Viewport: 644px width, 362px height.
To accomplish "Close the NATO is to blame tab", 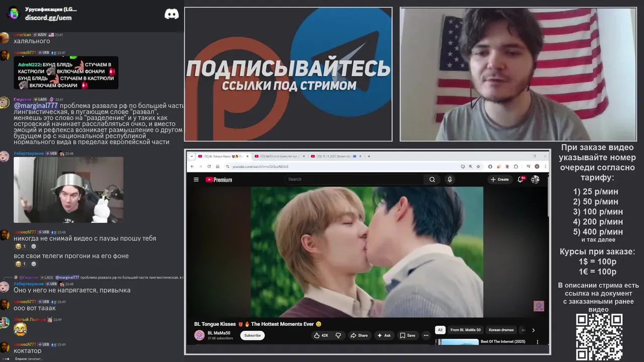I will click(x=303, y=156).
